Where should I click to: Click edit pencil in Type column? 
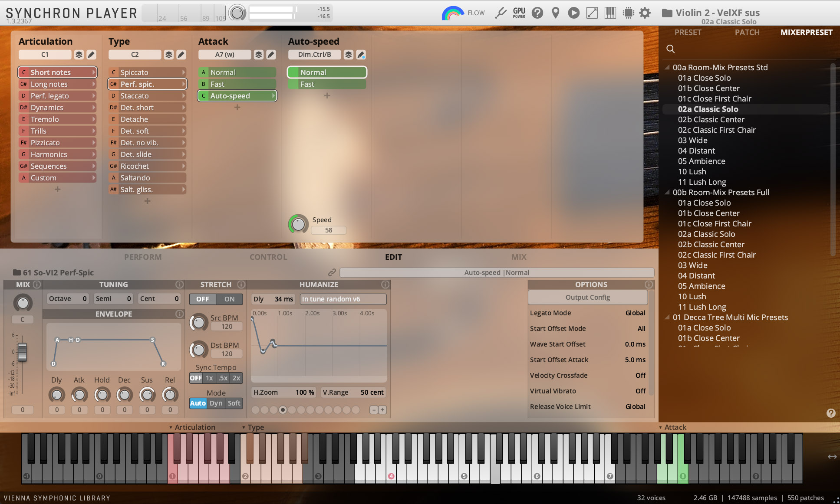pos(181,55)
